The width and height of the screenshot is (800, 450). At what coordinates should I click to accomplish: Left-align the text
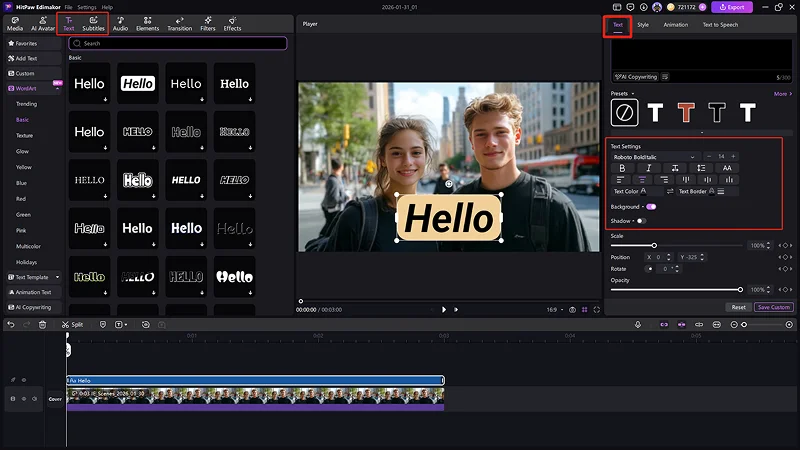[x=620, y=180]
